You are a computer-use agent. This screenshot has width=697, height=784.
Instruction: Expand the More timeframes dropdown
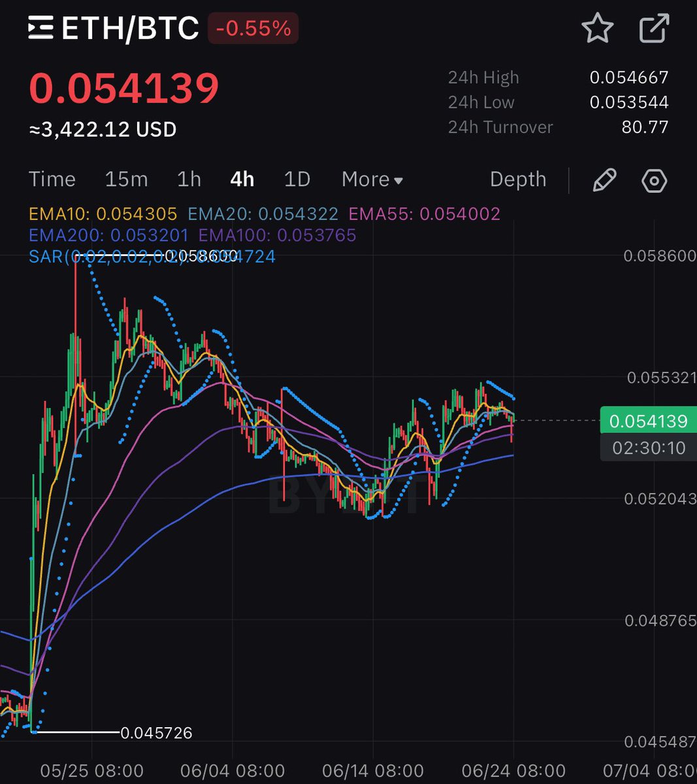click(372, 179)
